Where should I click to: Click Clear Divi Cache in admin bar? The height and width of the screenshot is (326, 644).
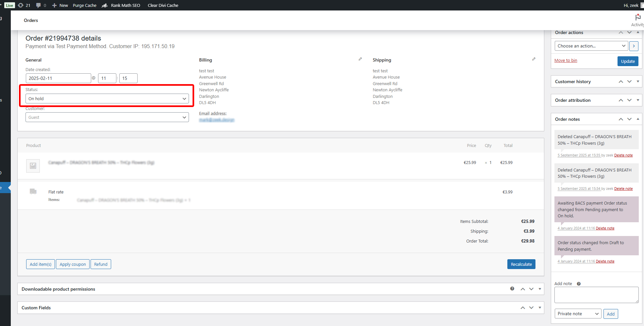point(163,5)
